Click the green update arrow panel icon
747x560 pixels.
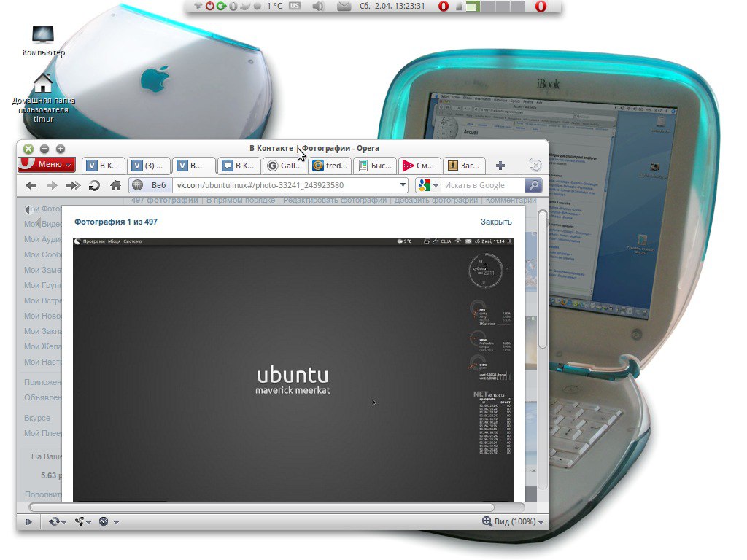click(x=222, y=6)
